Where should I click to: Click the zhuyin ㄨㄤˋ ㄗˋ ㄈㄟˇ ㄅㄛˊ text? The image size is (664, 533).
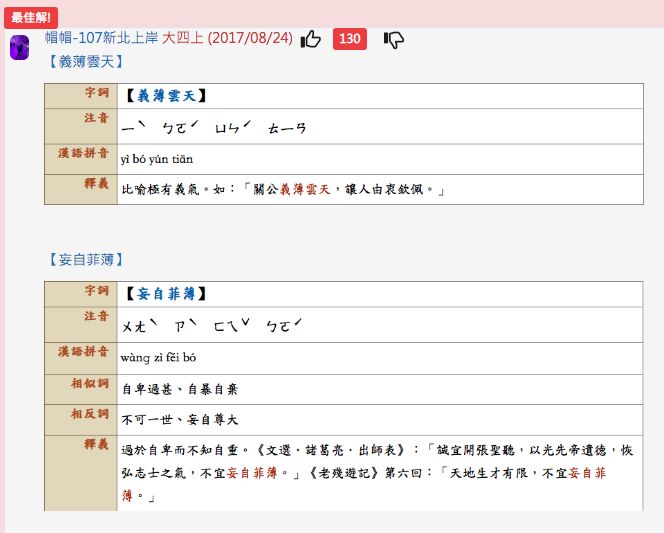point(211,325)
